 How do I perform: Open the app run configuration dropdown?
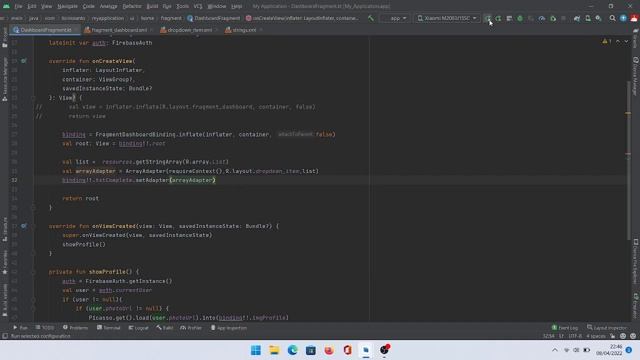(394, 18)
